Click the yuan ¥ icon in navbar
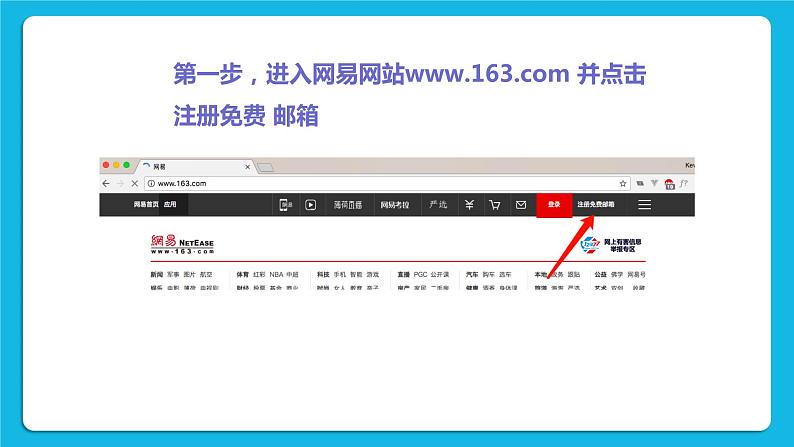Viewport: 794px width, 447px height. (469, 205)
